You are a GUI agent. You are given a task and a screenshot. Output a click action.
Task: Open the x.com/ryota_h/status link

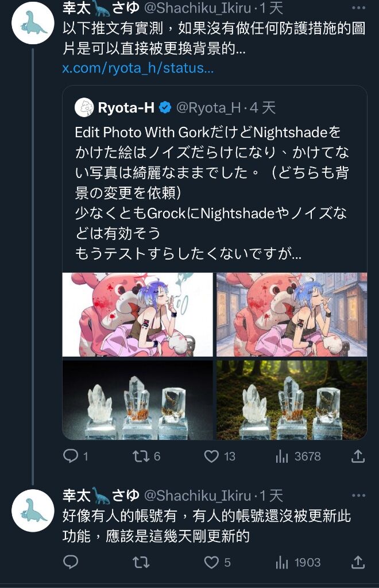138,68
